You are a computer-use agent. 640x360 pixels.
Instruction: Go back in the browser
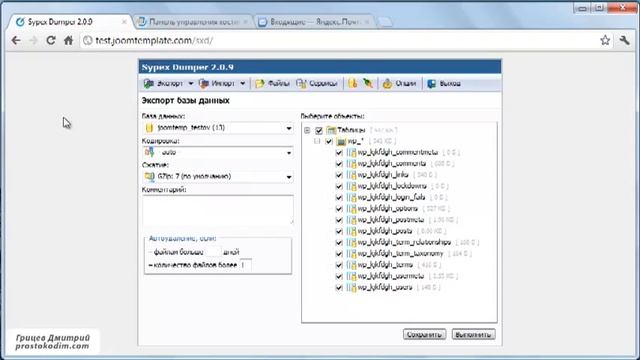coord(16,40)
